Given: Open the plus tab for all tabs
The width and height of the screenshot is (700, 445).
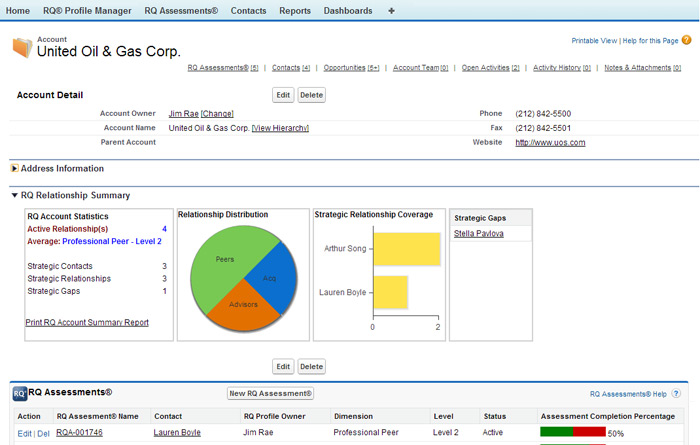Looking at the screenshot, I should (x=391, y=11).
